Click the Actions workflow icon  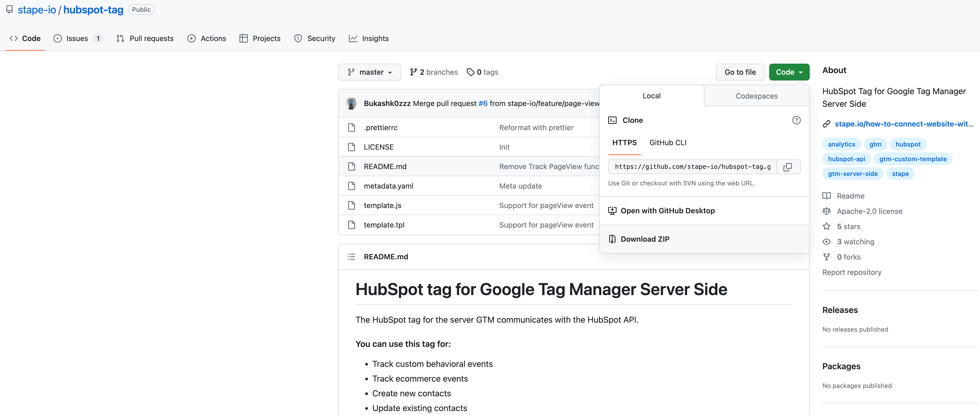[x=191, y=38]
